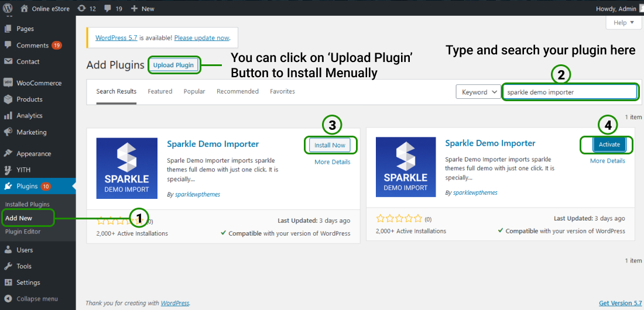This screenshot has width=644, height=310.
Task: Click the WordPress footer link
Action: 175,304
